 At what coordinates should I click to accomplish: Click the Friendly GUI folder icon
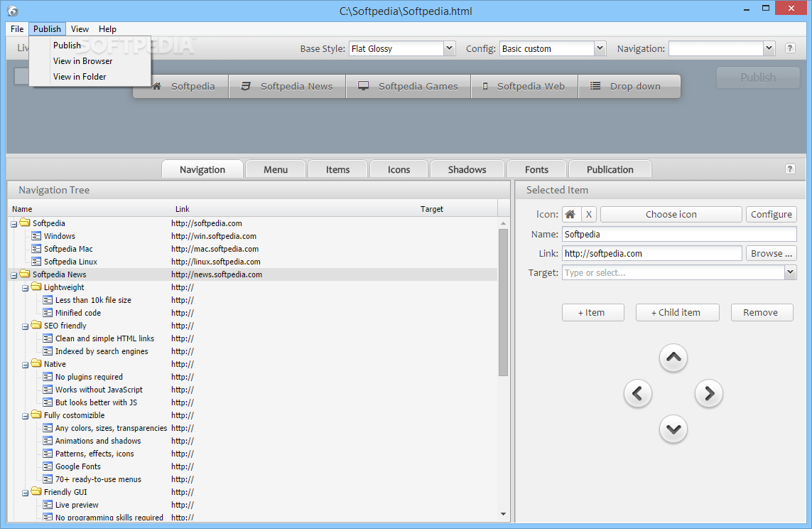[x=36, y=492]
